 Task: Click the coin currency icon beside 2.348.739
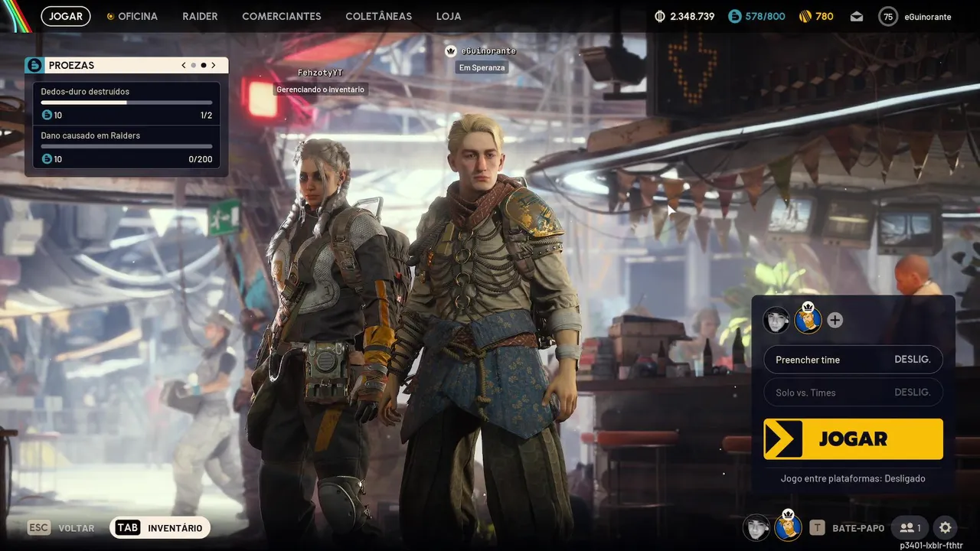coord(660,16)
